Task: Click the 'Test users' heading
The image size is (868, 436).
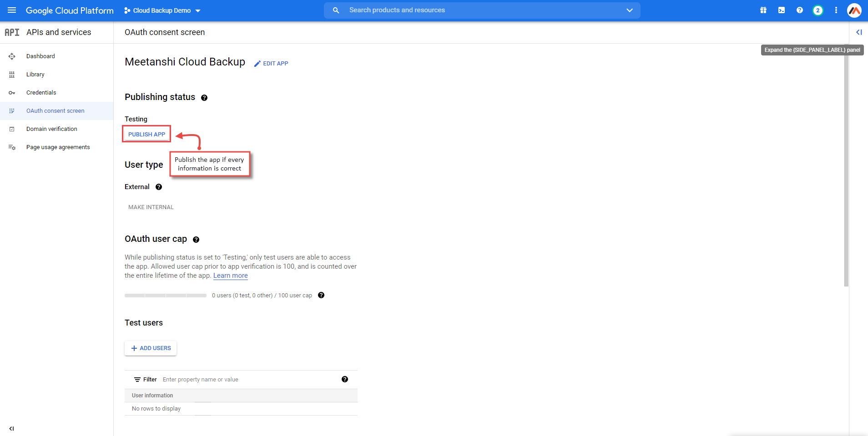Action: click(x=144, y=323)
